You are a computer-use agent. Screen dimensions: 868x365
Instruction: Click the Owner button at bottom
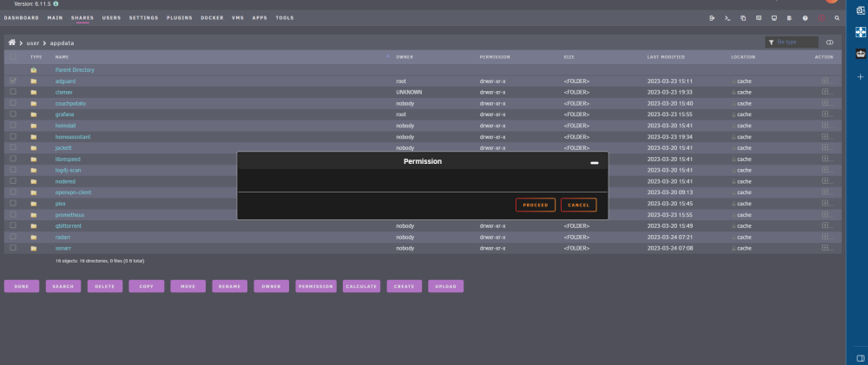(271, 286)
